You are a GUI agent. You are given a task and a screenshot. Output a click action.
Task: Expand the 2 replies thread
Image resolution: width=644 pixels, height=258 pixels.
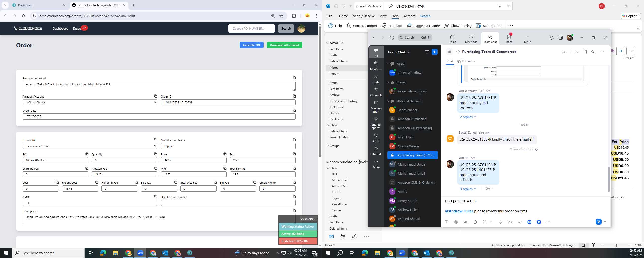coord(468,117)
